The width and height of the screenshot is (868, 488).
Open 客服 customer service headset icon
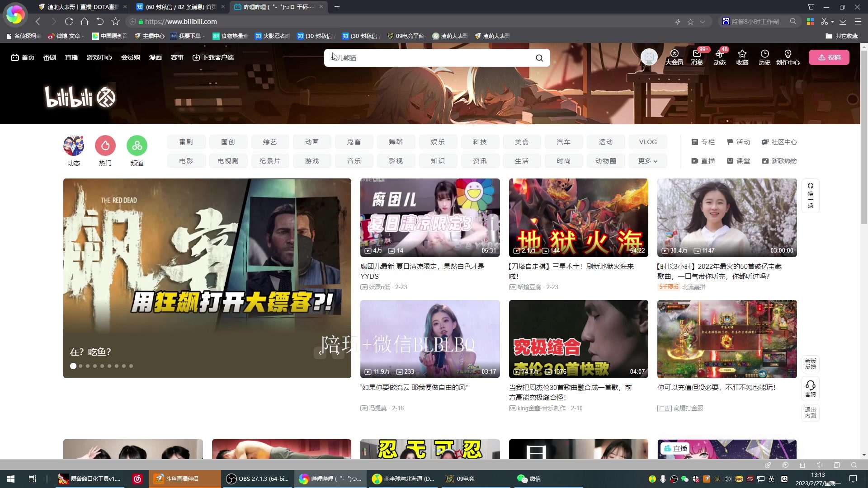pos(811,389)
